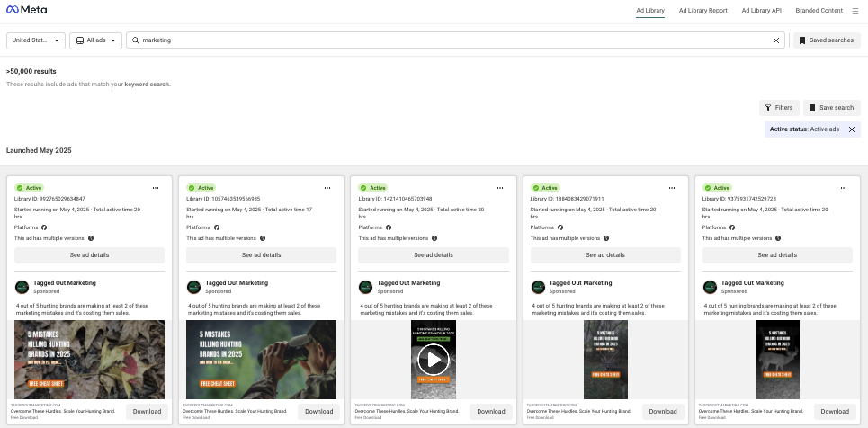This screenshot has width=868, height=428.
Task: Click Download on ad 937593174252972B
Action: tap(835, 412)
